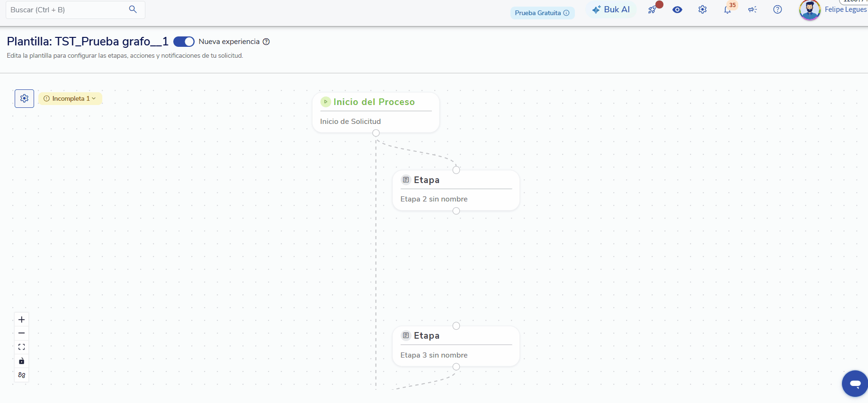Fit view of the flow diagram
Screen dimensions: 868x403
(x=21, y=347)
